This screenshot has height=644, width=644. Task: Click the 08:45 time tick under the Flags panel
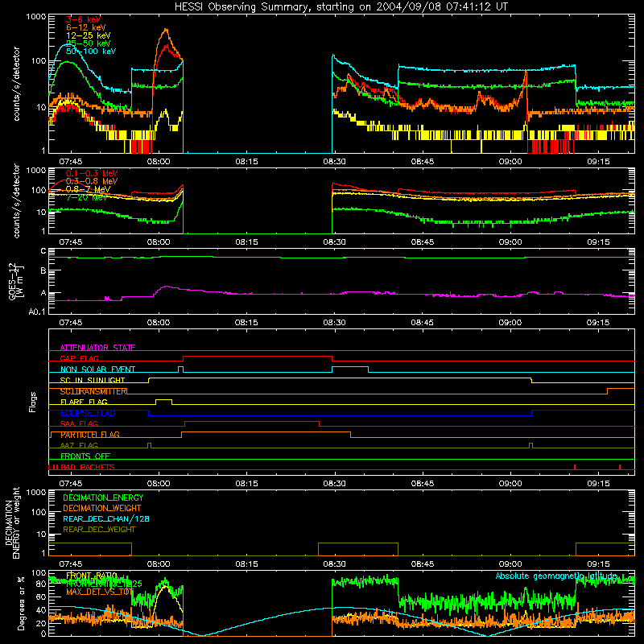(x=422, y=484)
